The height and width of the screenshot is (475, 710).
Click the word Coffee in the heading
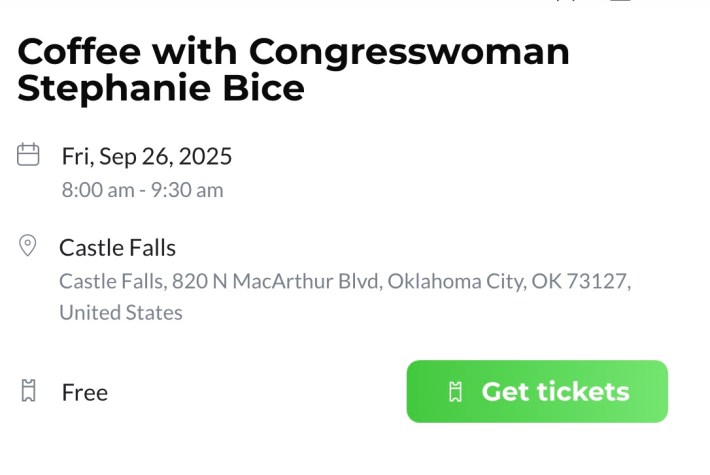(79, 51)
